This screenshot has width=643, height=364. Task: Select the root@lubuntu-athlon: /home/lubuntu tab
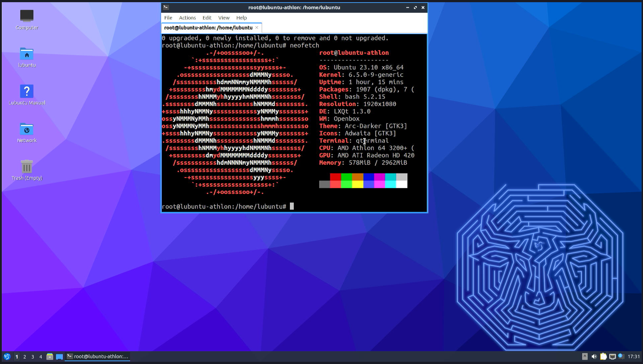(212, 28)
